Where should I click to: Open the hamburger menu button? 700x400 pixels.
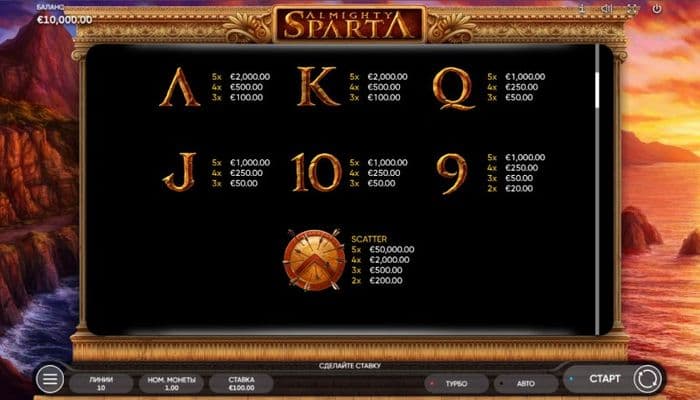tap(50, 379)
